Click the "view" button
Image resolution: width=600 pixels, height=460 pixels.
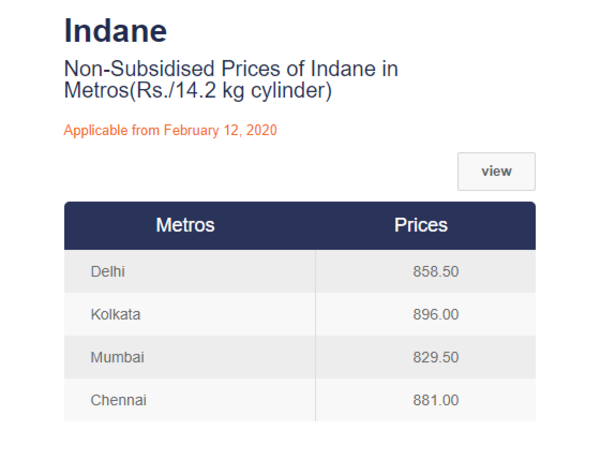pos(496,171)
